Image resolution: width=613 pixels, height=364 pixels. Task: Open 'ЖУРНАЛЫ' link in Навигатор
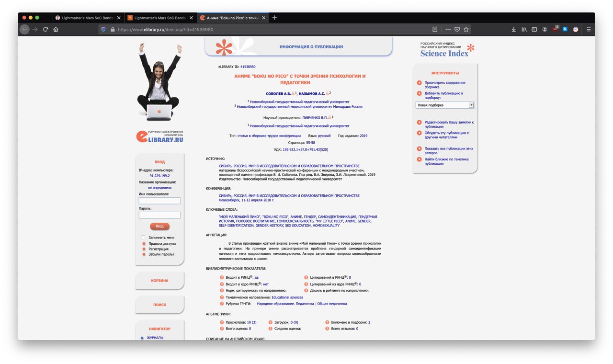155,338
